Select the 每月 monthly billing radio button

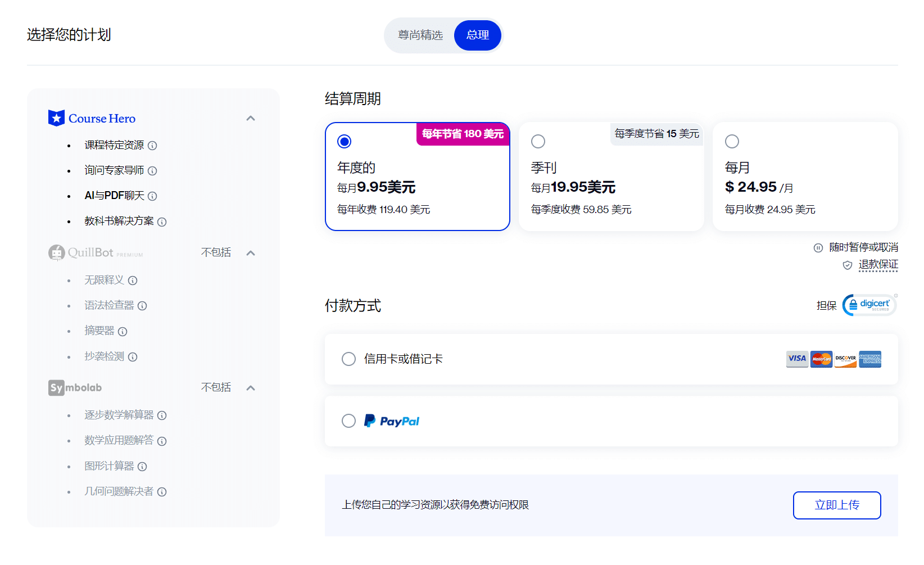point(732,141)
